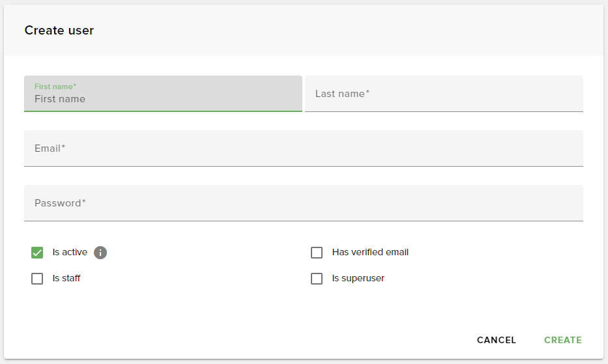Click the 'Is active' label text
Screen dimensions: 608x364
70,253
